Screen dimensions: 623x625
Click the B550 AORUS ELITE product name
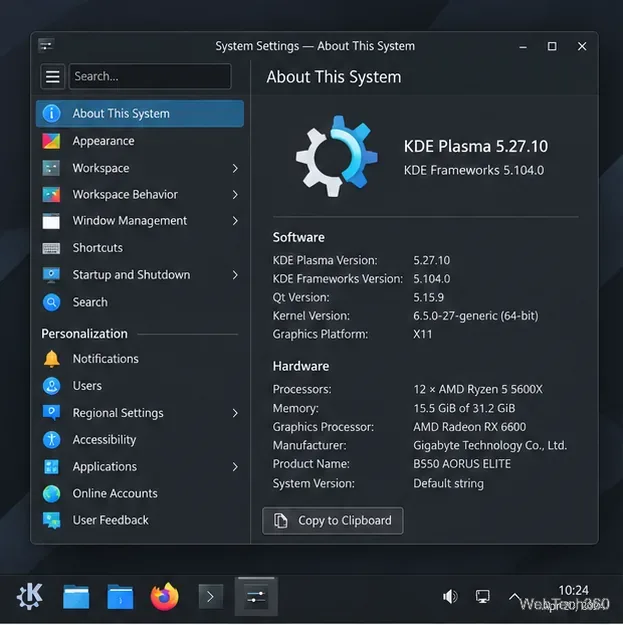pos(462,464)
